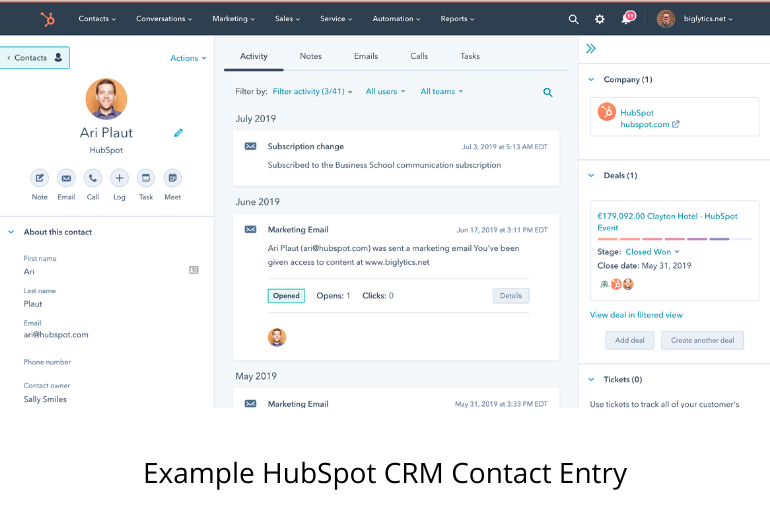Open the HubSpot company link
The width and height of the screenshot is (770, 506).
pyautogui.click(x=637, y=112)
